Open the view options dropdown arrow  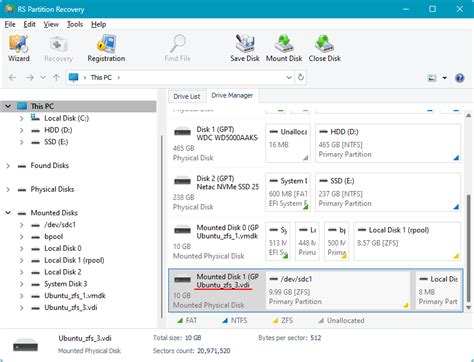pyautogui.click(x=445, y=78)
